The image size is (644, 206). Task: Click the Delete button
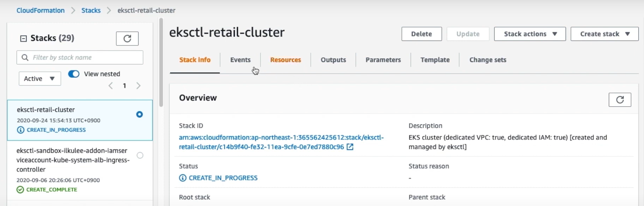pyautogui.click(x=421, y=34)
